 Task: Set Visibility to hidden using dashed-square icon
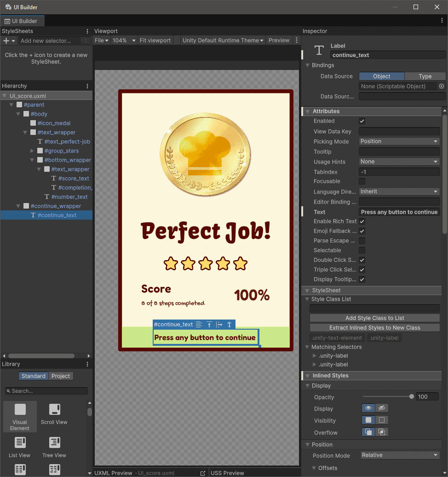coord(382,420)
